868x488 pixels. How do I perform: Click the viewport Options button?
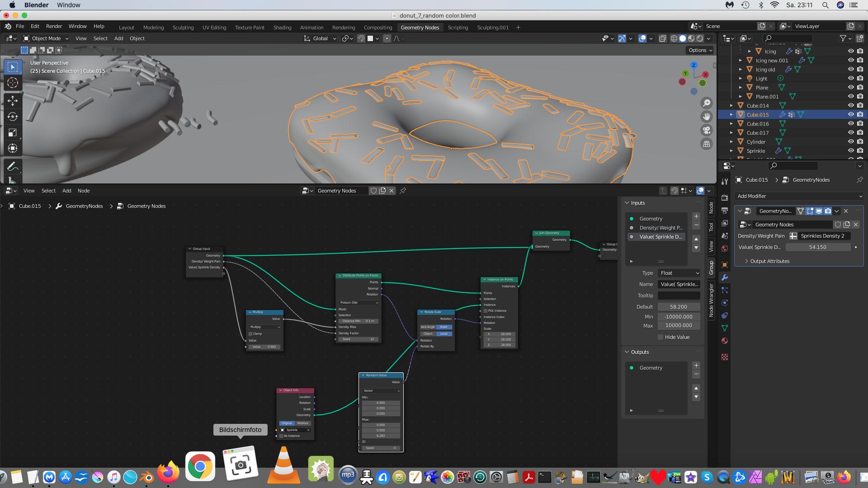click(700, 50)
